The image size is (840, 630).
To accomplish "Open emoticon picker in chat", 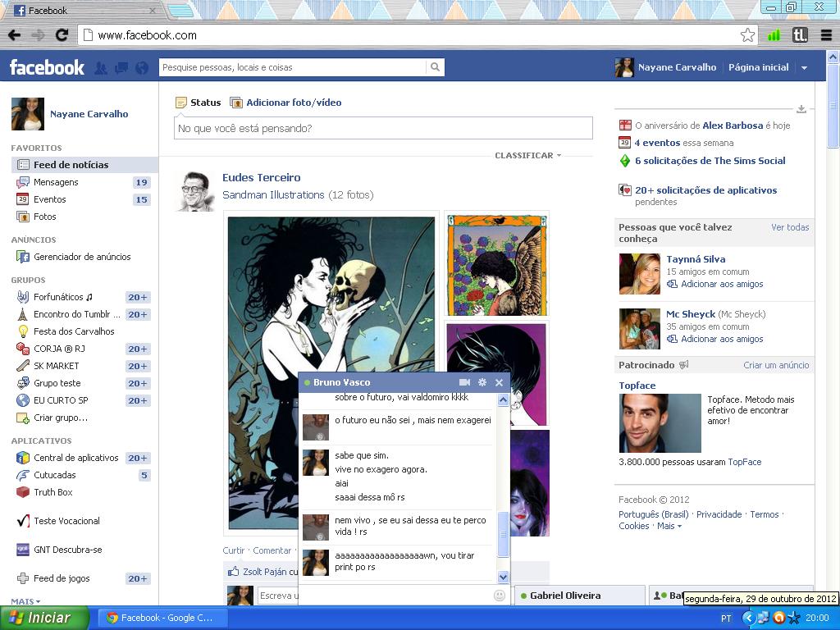I will coord(499,595).
